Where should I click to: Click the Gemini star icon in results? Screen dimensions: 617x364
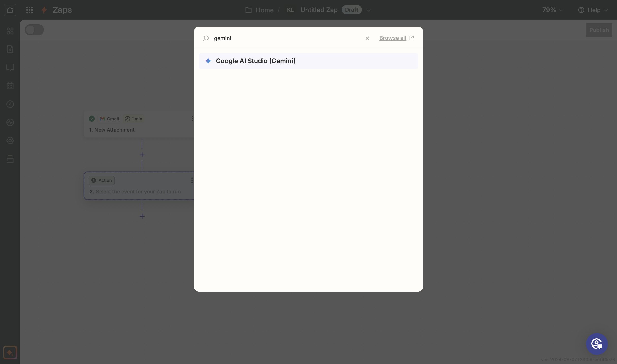[x=208, y=61]
